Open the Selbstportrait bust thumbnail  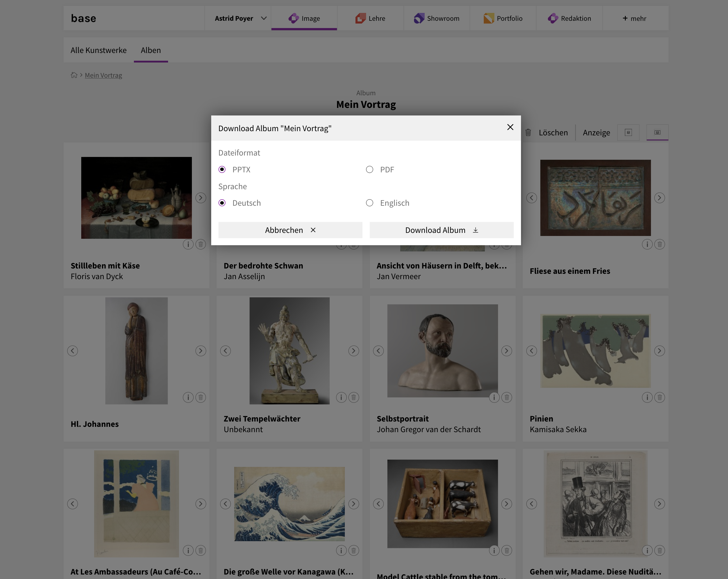(x=442, y=351)
